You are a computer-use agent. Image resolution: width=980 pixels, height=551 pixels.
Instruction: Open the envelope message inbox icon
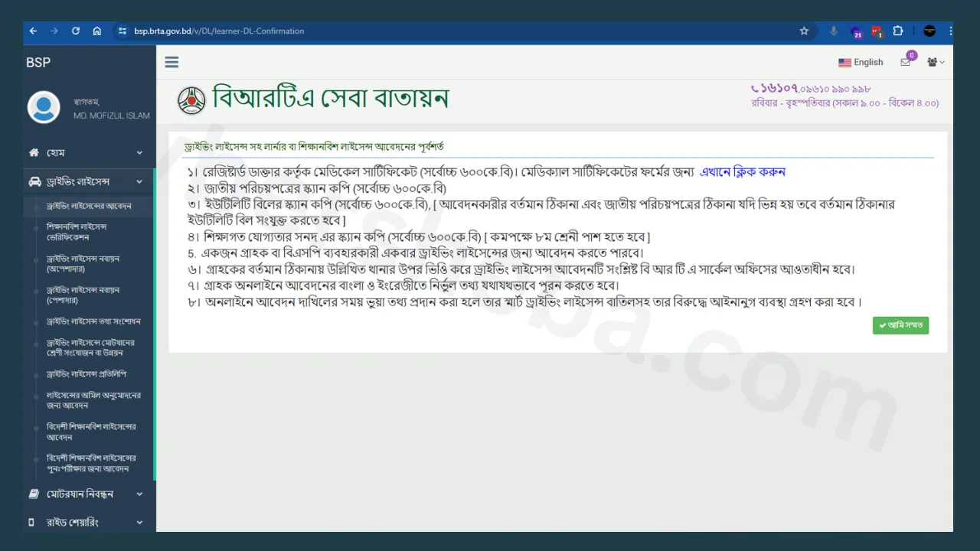tap(906, 64)
